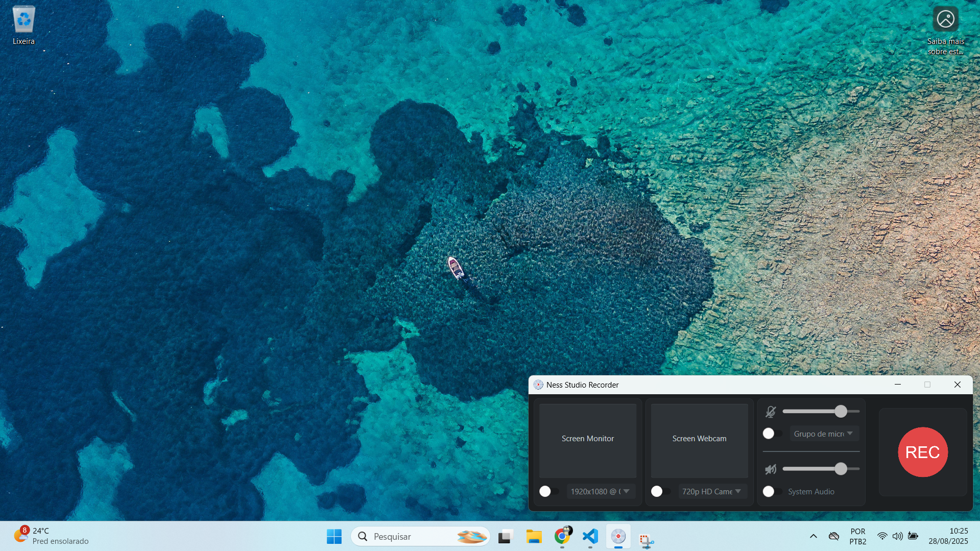Enable the webcam capture toggle
This screenshot has width=980, height=551.
[x=660, y=491]
